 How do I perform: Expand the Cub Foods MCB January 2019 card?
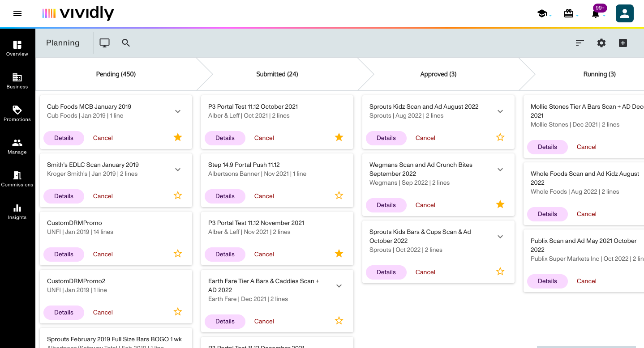click(178, 111)
